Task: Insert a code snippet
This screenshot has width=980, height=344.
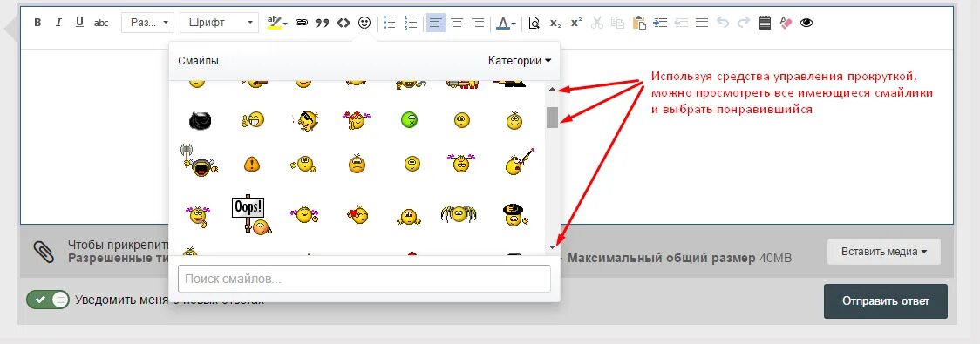Action: [344, 24]
